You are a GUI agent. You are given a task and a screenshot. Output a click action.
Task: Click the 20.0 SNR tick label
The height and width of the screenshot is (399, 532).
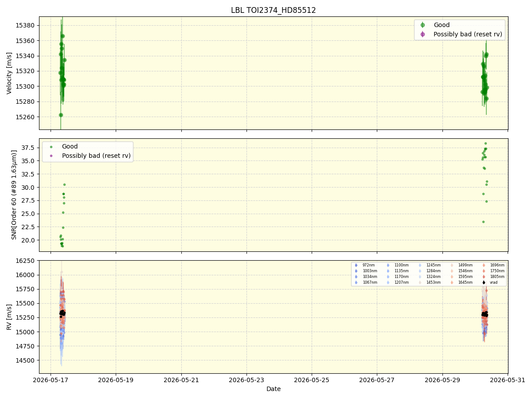(x=29, y=240)
